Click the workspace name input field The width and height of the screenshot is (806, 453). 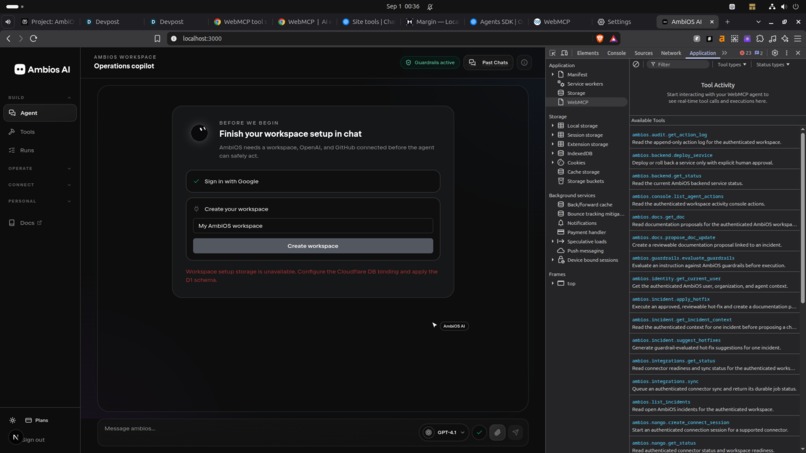tap(313, 226)
